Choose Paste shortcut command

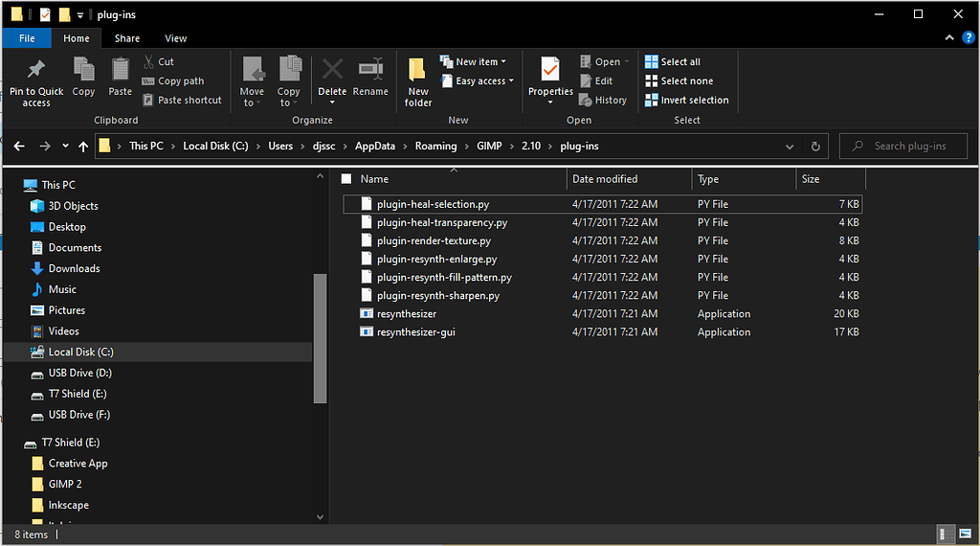pyautogui.click(x=182, y=100)
